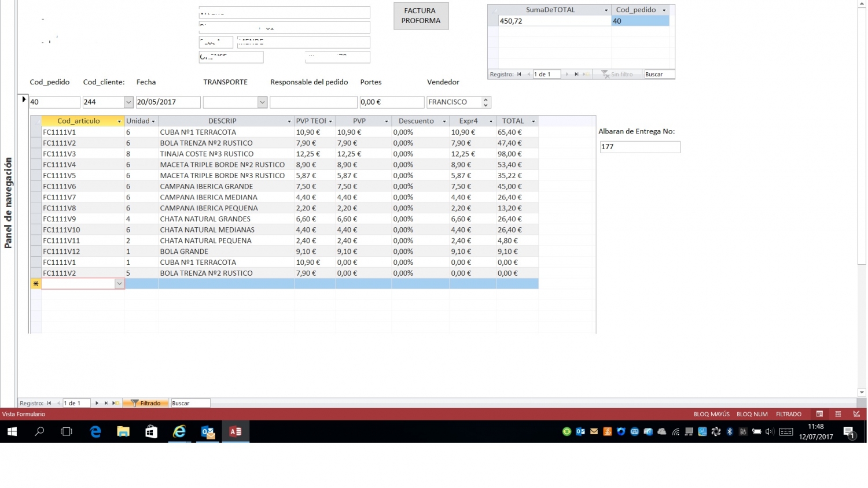Open the Windows search icon

pyautogui.click(x=39, y=431)
